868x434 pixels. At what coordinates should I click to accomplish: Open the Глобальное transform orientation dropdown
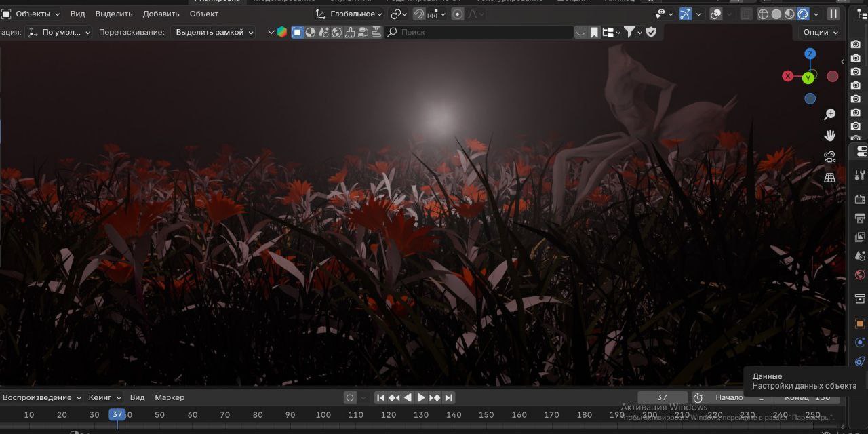349,14
